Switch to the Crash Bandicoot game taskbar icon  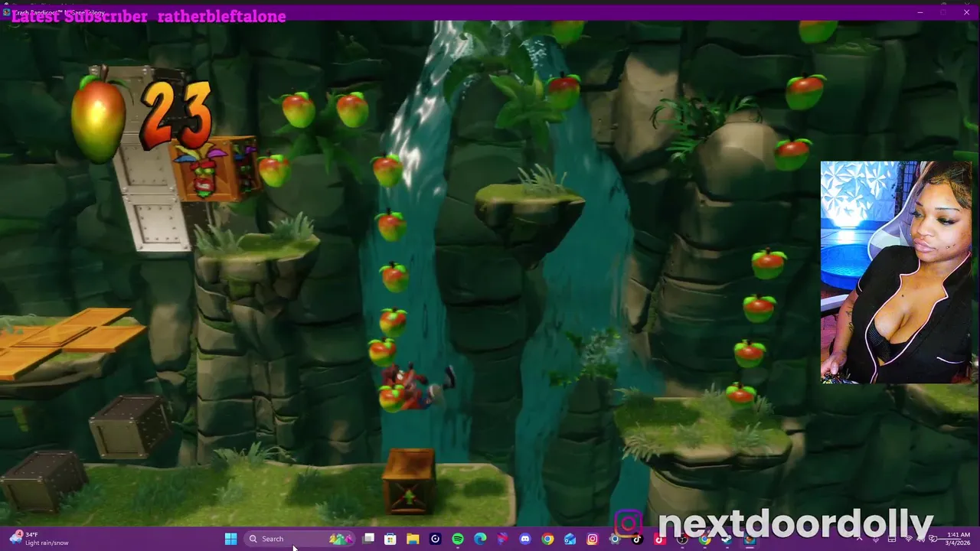[749, 539]
